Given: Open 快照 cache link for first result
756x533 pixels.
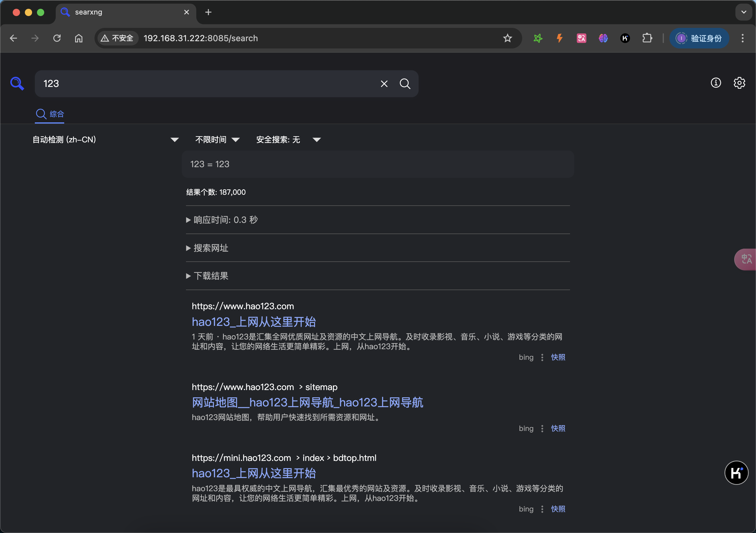Looking at the screenshot, I should (x=558, y=357).
